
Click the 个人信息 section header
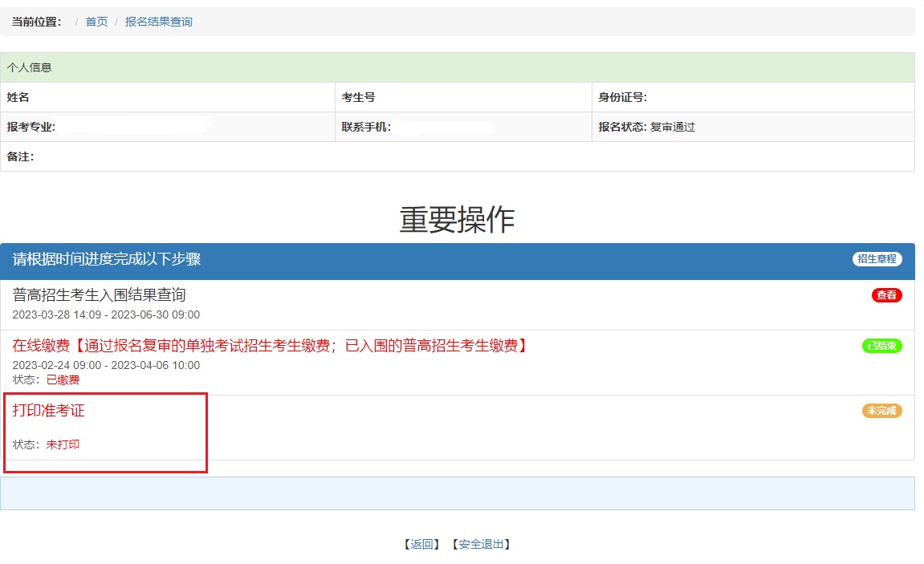point(30,67)
